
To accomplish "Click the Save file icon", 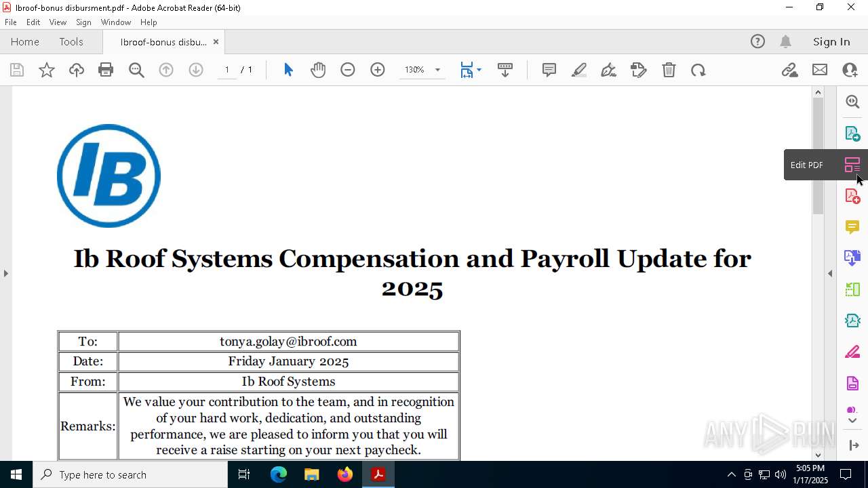I will coord(17,70).
